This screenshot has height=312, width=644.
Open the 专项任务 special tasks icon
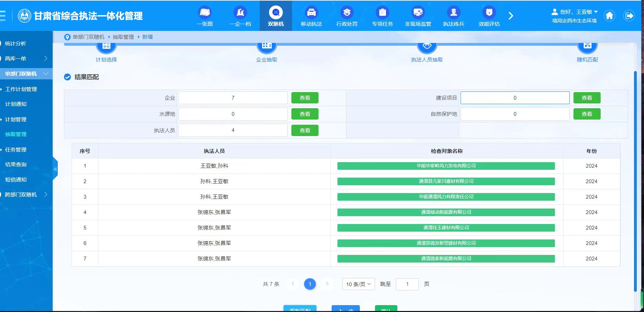pyautogui.click(x=382, y=13)
